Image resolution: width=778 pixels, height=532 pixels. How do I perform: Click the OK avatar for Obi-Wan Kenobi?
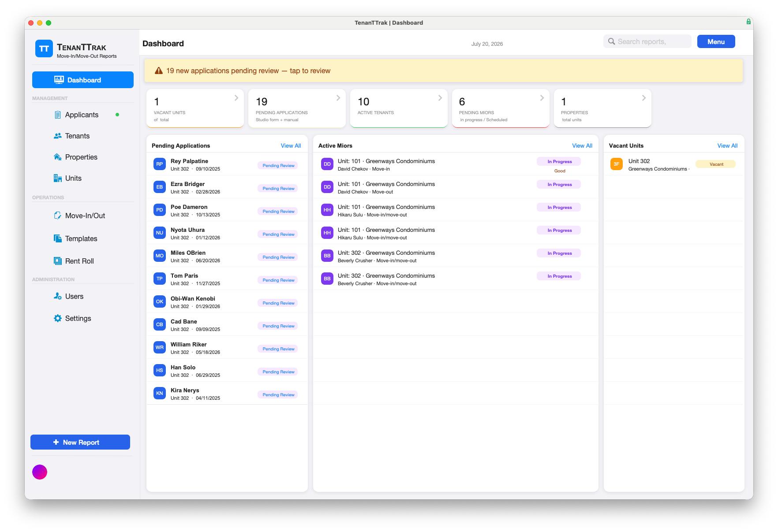[x=160, y=301]
